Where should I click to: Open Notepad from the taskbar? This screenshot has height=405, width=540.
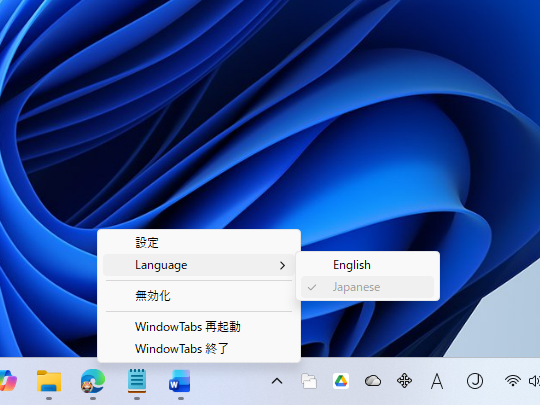pyautogui.click(x=137, y=381)
